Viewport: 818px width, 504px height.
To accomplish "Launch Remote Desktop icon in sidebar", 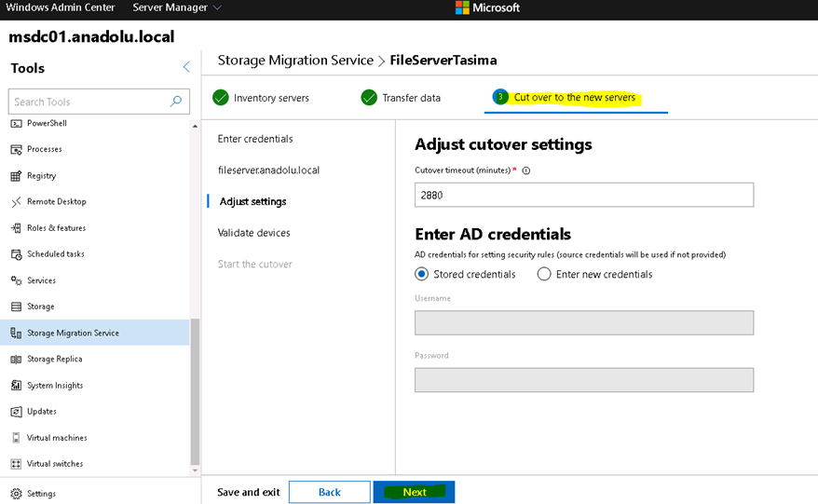I will (16, 202).
